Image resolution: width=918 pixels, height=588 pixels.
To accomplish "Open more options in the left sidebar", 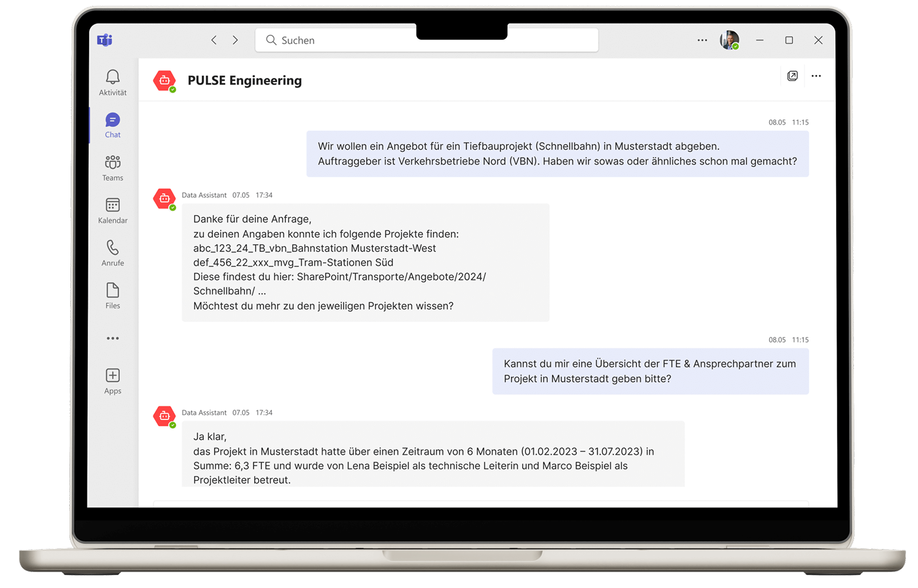I will (112, 338).
